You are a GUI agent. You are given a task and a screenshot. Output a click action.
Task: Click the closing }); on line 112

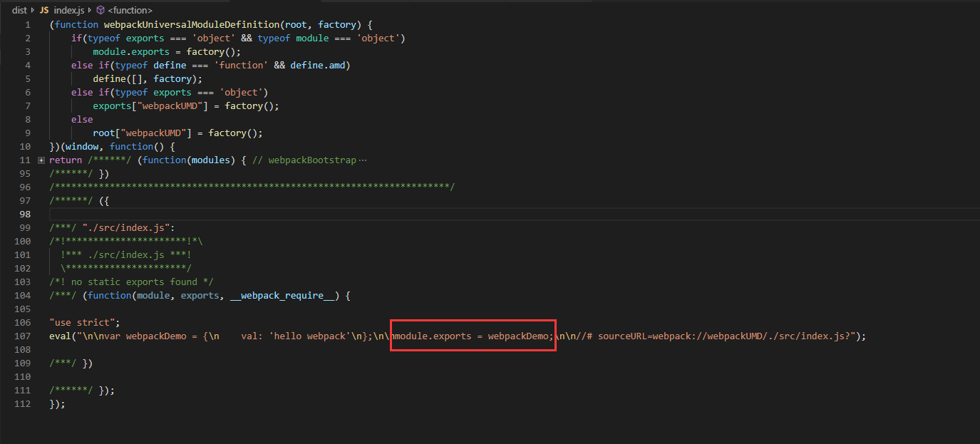pyautogui.click(x=56, y=403)
